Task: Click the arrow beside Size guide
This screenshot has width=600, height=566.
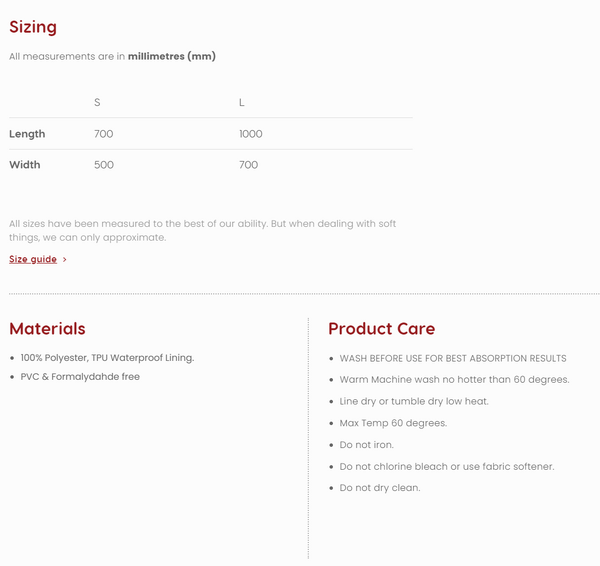Action: 65,259
